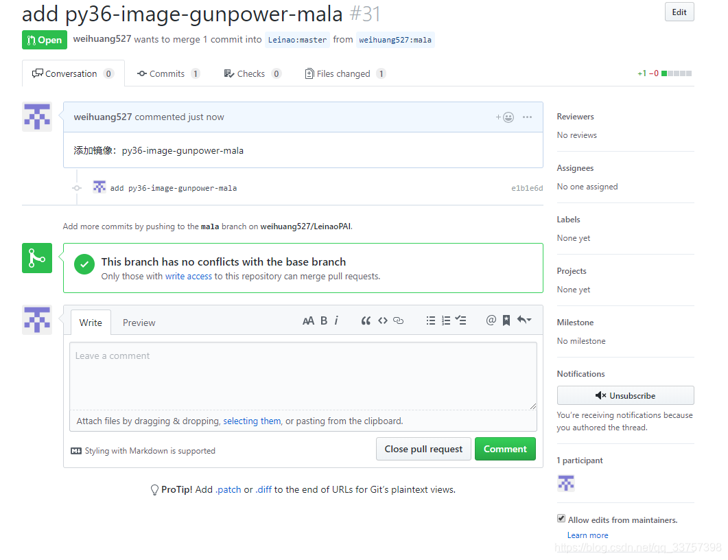The image size is (728, 560).
Task: Open the Commits tab
Action: pyautogui.click(x=169, y=74)
